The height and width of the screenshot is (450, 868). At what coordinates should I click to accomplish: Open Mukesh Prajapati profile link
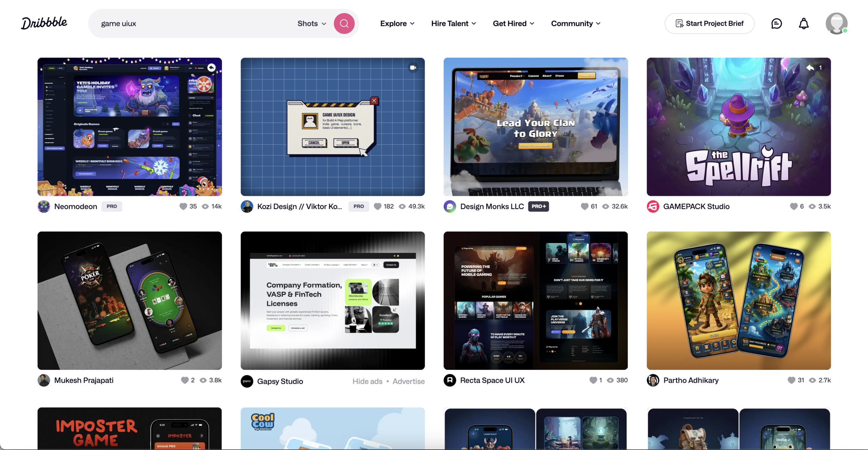(x=84, y=380)
